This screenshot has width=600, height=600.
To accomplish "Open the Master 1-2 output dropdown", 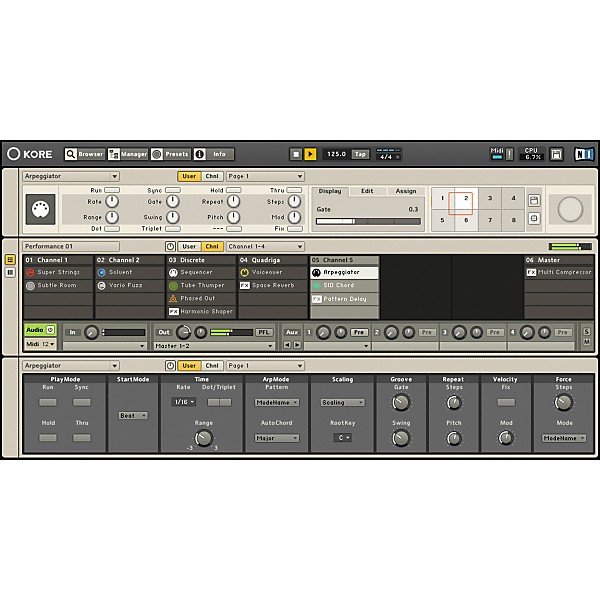I will [214, 346].
